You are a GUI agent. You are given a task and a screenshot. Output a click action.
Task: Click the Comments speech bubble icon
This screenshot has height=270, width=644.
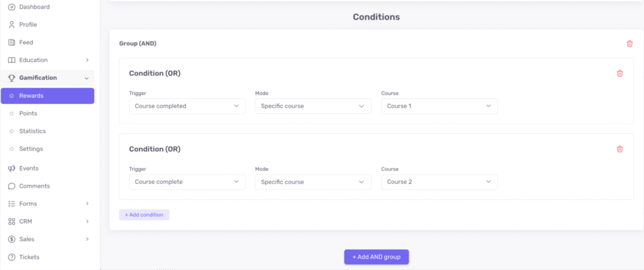pyautogui.click(x=12, y=186)
